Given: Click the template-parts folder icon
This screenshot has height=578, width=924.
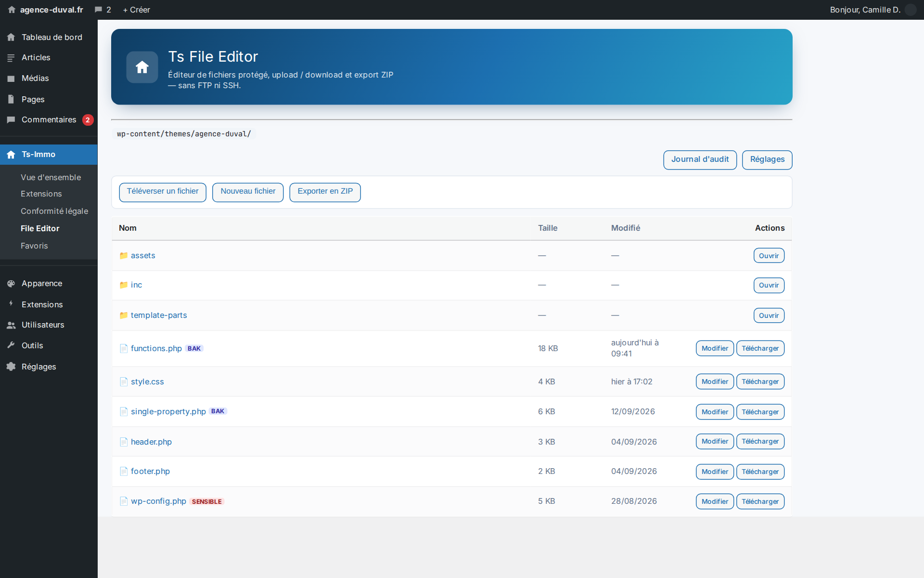Looking at the screenshot, I should click(x=124, y=315).
